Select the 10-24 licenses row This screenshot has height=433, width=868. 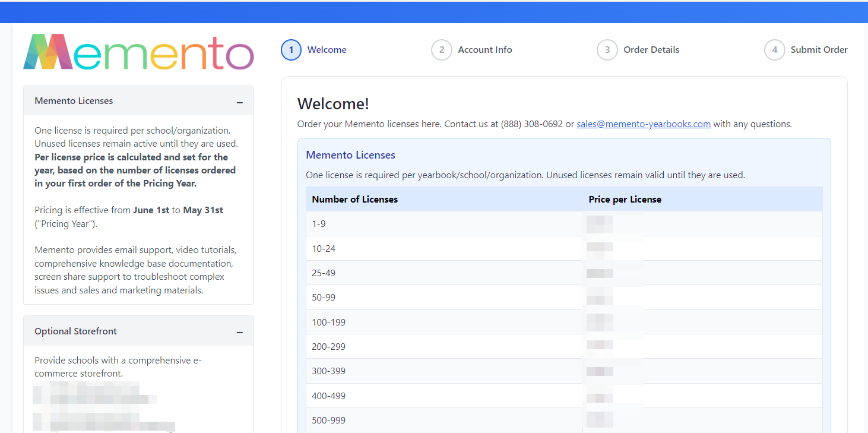[x=564, y=248]
